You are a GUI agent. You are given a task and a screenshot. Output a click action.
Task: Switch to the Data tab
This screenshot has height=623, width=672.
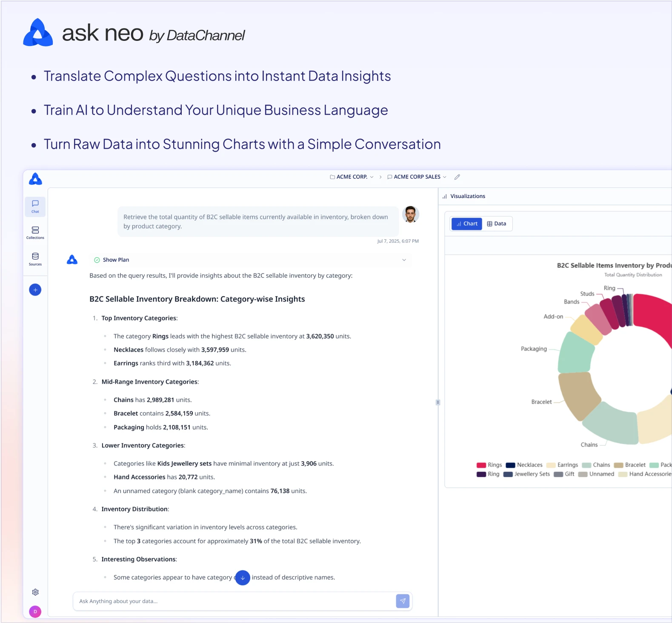497,224
